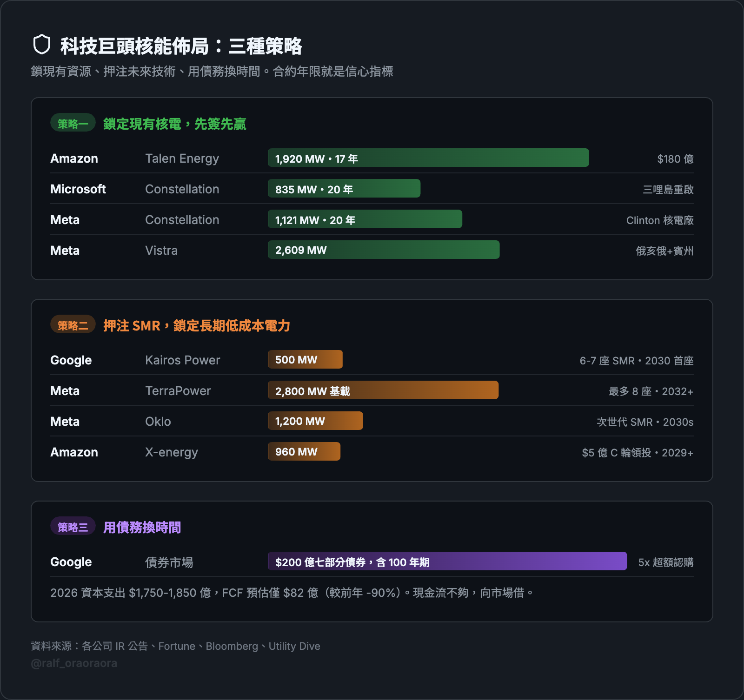Select the orange 策略二 badge
This screenshot has width=744, height=700.
73,325
